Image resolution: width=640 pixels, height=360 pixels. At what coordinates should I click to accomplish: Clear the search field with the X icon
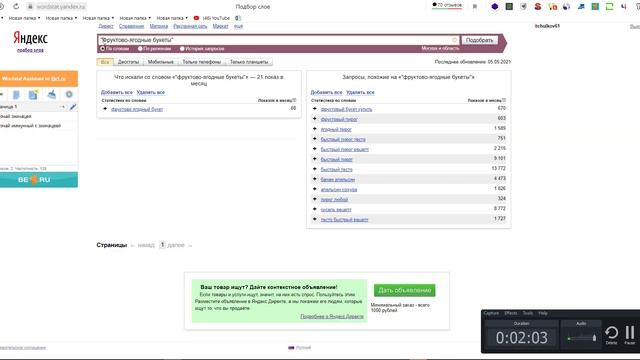pos(454,40)
